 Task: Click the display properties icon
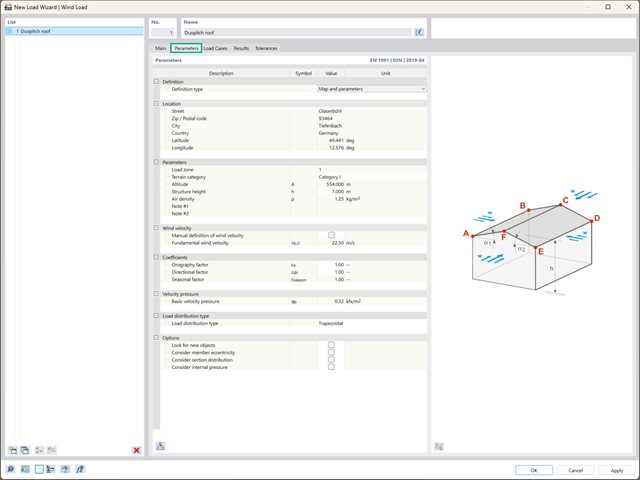[x=51, y=469]
